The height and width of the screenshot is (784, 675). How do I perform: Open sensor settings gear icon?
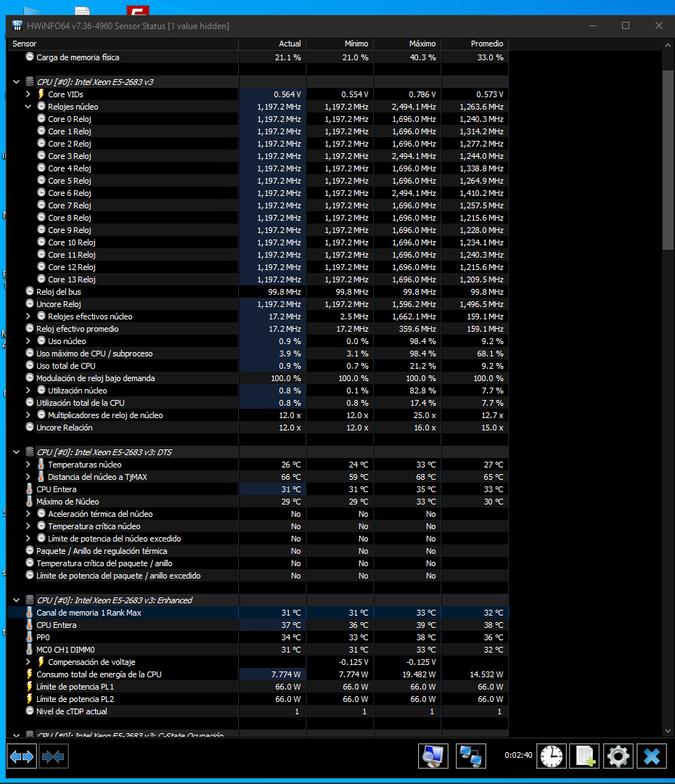[x=618, y=756]
